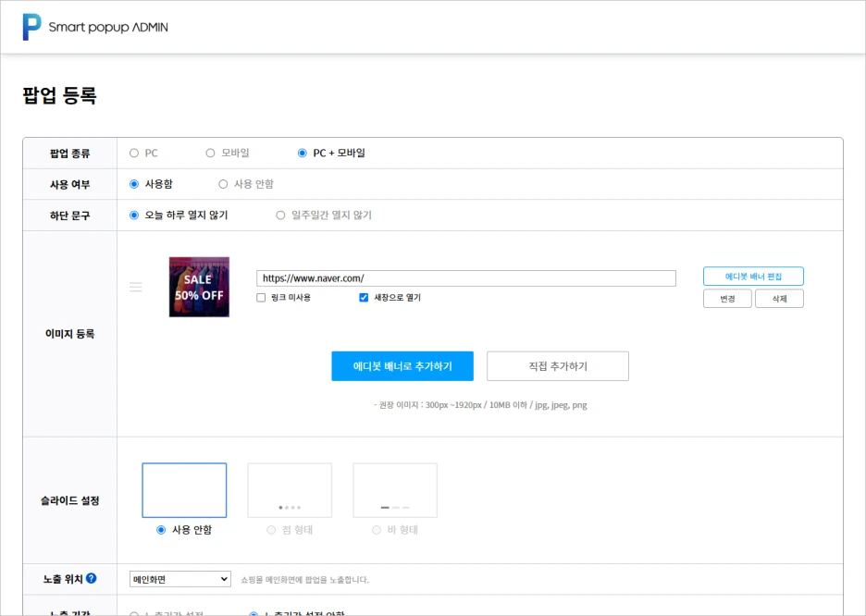Select the PC popup type radio
The image size is (866, 616).
(x=134, y=154)
